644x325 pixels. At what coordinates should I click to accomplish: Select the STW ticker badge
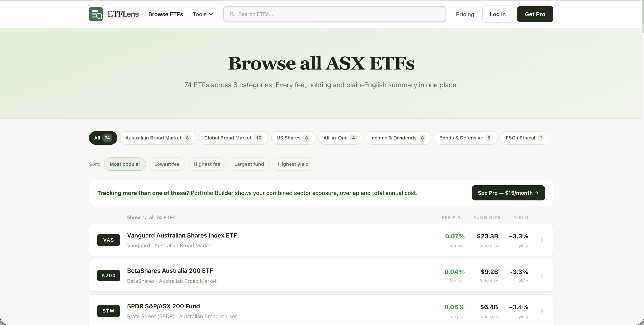pos(108,311)
